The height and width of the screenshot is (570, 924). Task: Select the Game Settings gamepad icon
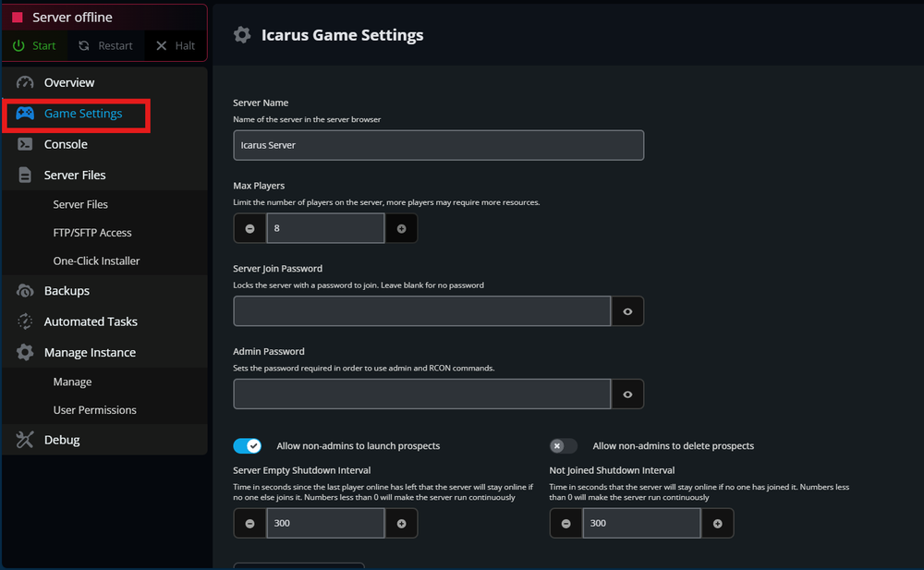pyautogui.click(x=28, y=115)
